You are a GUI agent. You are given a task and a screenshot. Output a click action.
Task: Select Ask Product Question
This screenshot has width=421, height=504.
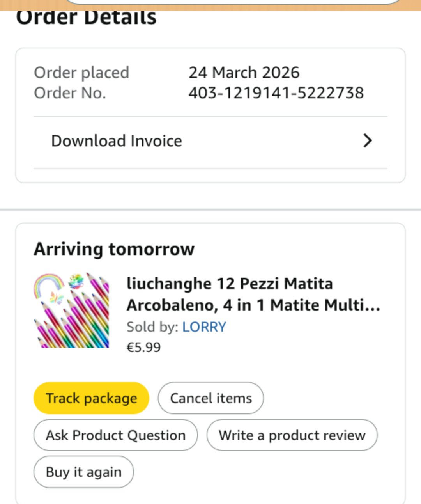point(115,435)
